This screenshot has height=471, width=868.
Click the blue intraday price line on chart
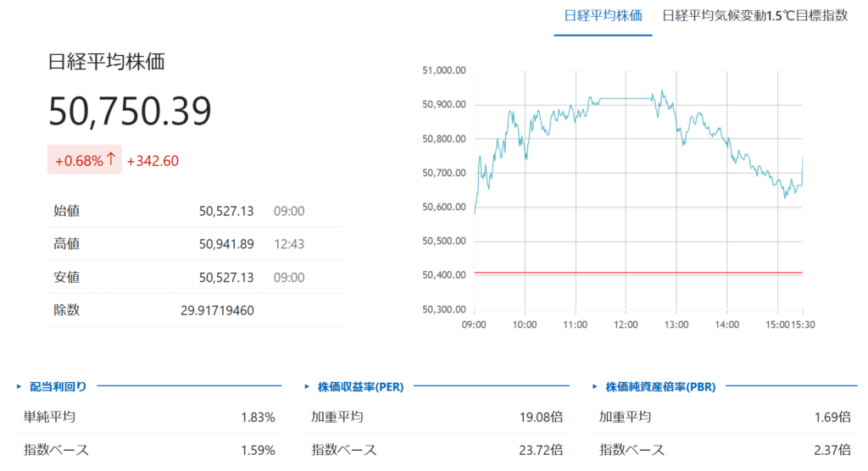(x=627, y=99)
